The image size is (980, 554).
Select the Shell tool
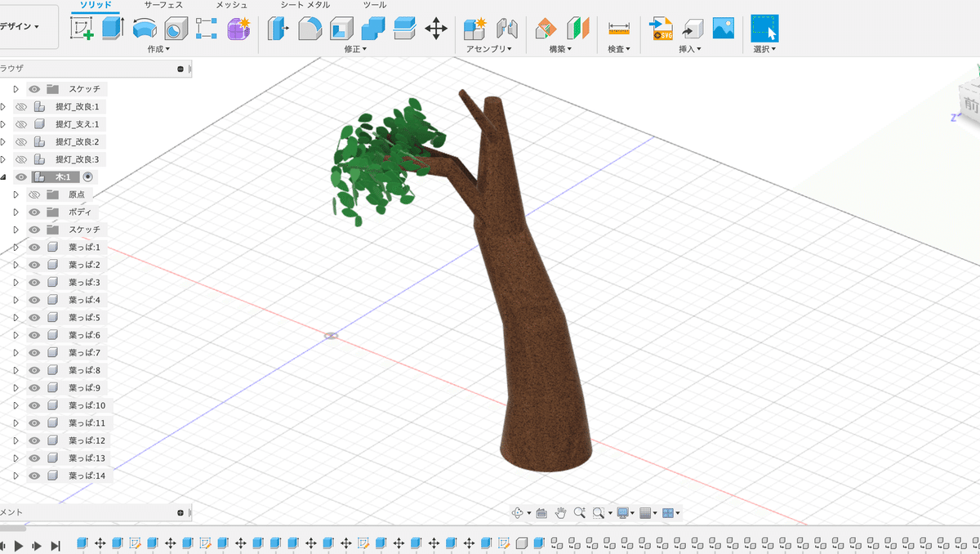pyautogui.click(x=341, y=29)
